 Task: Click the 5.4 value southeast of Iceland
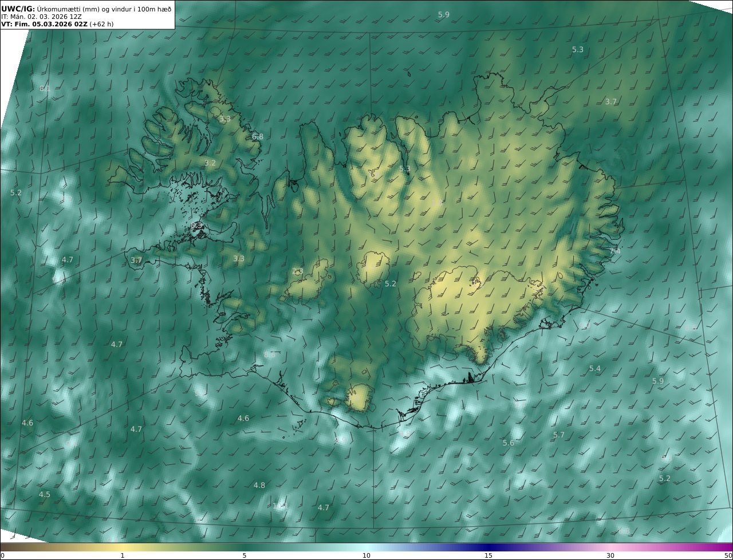(595, 368)
